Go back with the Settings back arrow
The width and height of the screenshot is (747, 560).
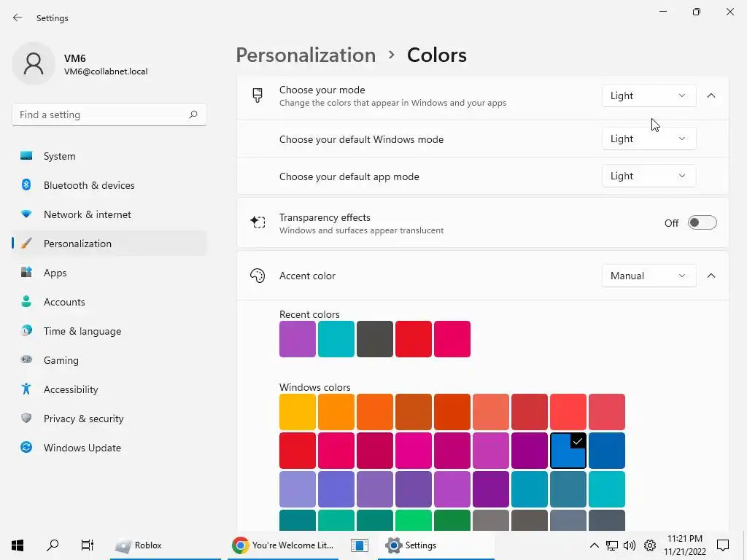[18, 17]
